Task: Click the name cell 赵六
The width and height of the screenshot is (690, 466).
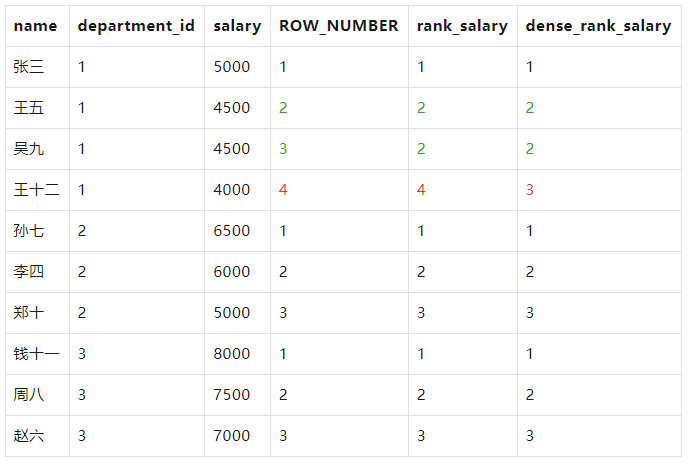Action: pos(29,436)
